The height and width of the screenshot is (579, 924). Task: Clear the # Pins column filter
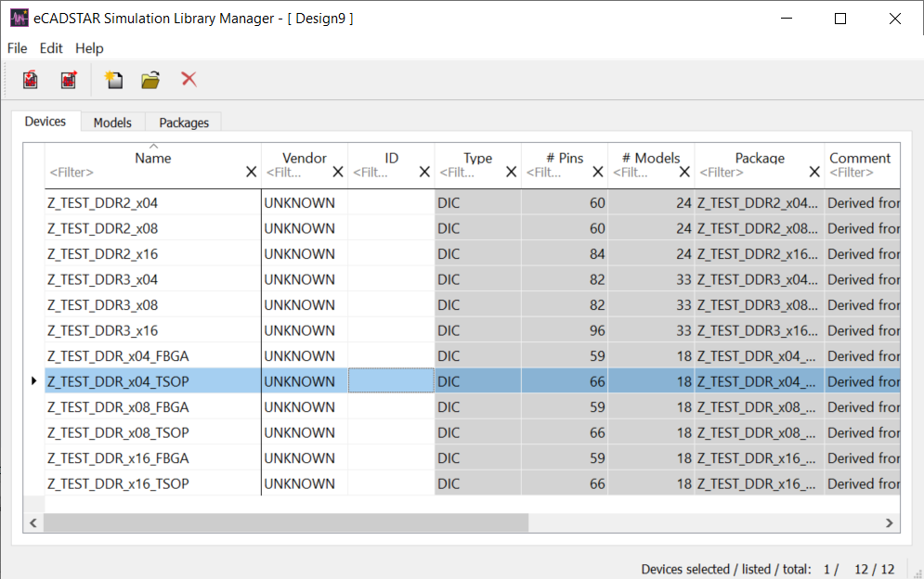coord(597,172)
